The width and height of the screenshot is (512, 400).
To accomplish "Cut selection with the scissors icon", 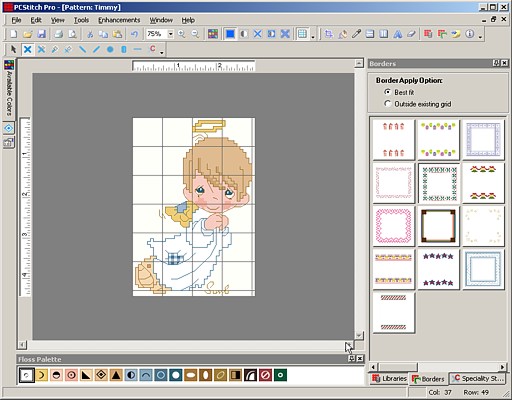I will pyautogui.click(x=90, y=34).
